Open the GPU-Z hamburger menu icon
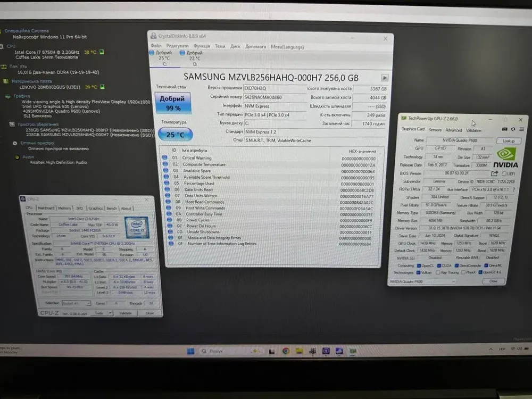This screenshot has height=399, width=532. 521,129
